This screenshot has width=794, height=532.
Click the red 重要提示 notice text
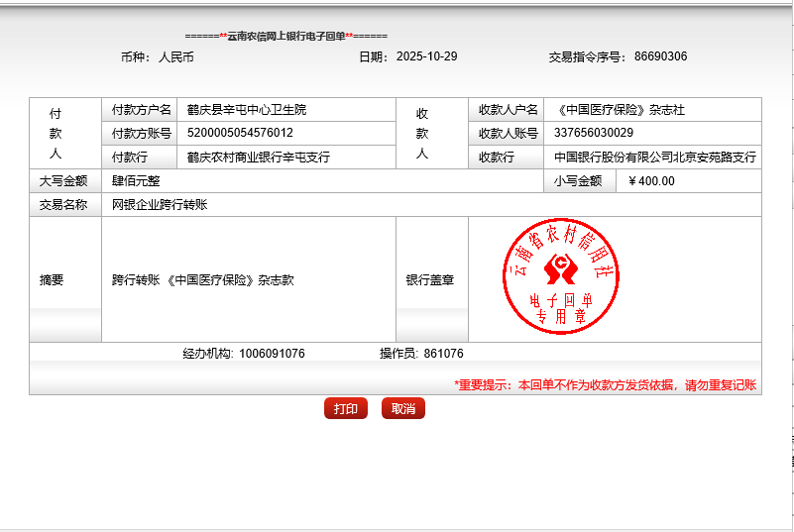point(605,385)
